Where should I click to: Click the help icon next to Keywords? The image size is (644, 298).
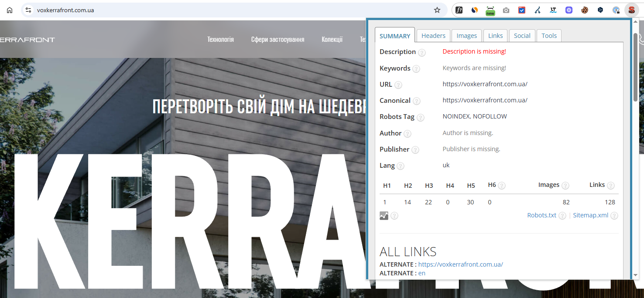coord(416,69)
